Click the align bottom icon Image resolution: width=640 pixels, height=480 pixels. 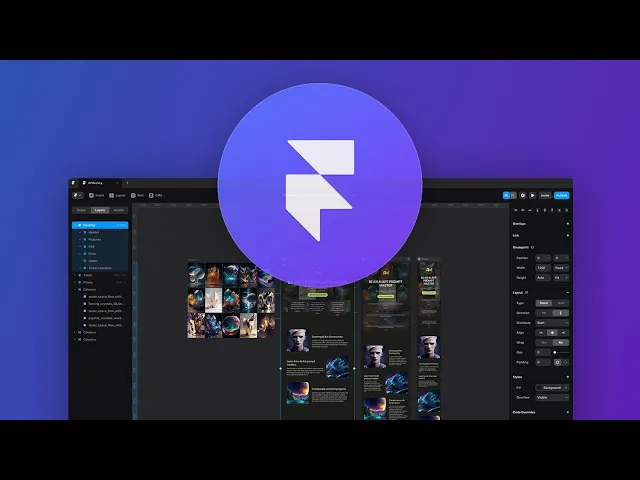(x=552, y=210)
